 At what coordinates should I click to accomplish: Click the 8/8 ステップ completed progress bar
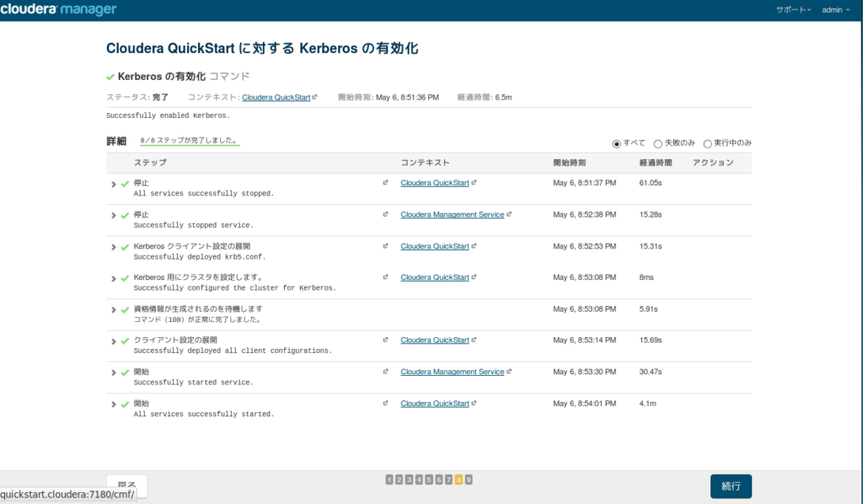click(x=190, y=142)
